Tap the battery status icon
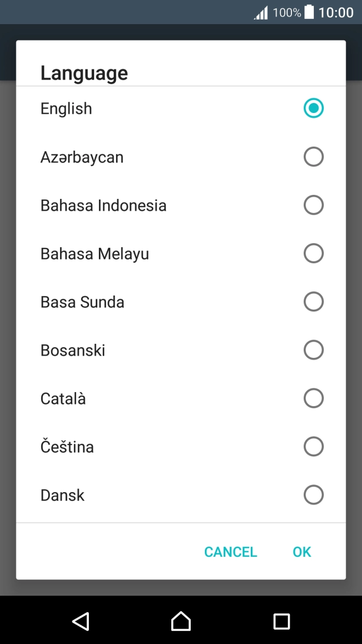362x644 pixels. click(x=310, y=12)
